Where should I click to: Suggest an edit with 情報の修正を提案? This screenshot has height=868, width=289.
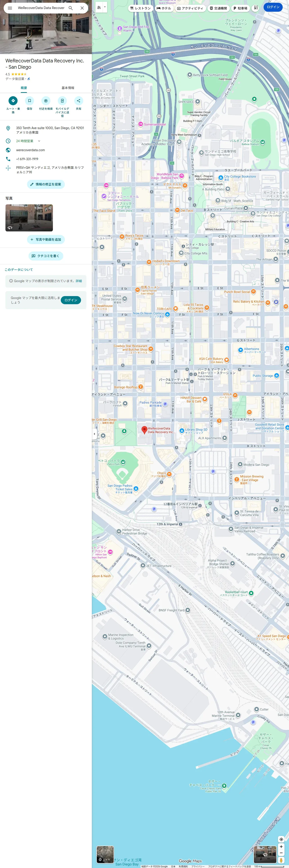point(46,184)
